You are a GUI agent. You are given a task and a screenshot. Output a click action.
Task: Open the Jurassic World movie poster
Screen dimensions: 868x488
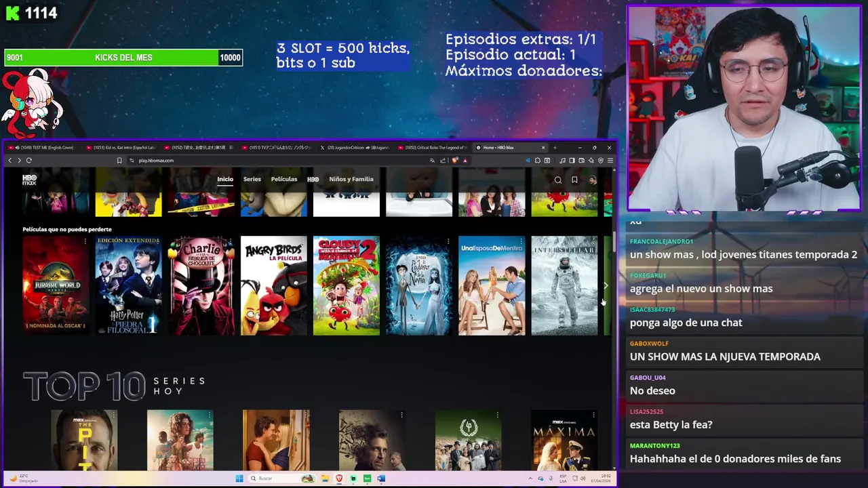click(x=56, y=285)
